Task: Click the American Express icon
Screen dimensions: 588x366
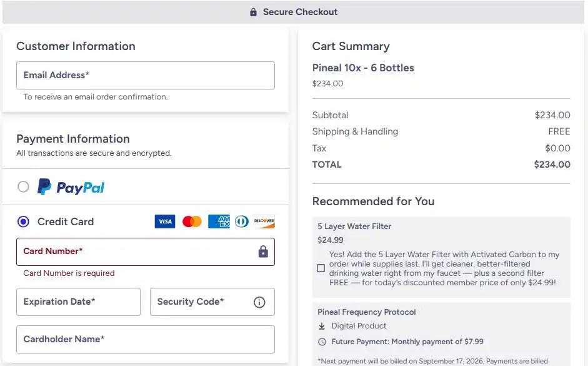Action: [x=219, y=221]
